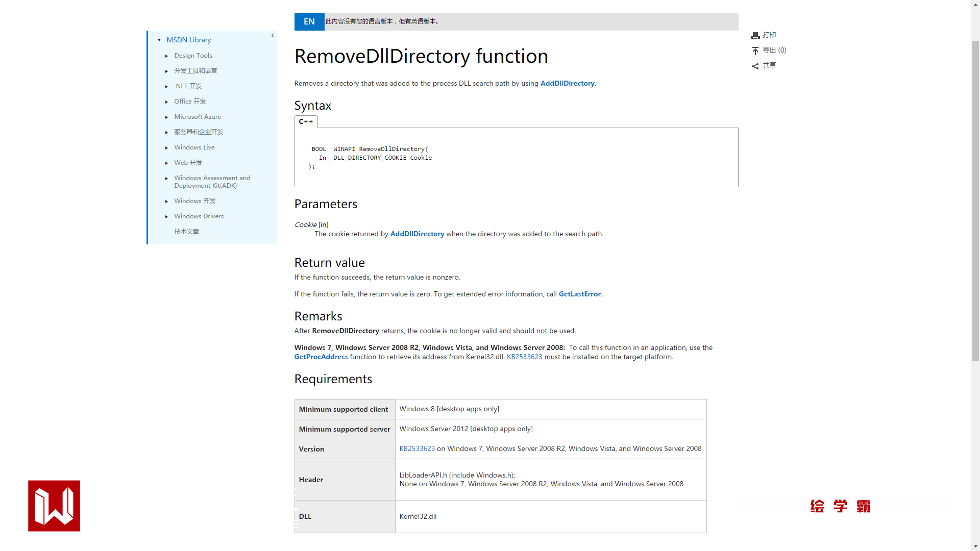The width and height of the screenshot is (980, 551).
Task: Expand the Microsoft Azure node arrow
Action: pyautogui.click(x=166, y=117)
